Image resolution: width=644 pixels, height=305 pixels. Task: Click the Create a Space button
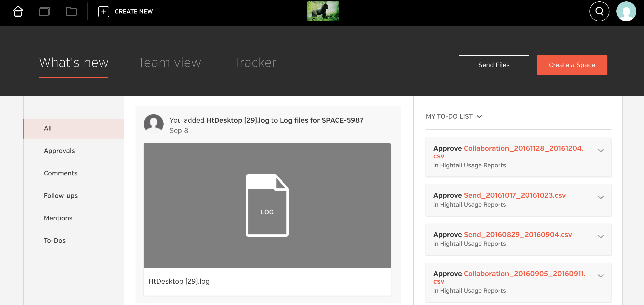[x=572, y=64]
